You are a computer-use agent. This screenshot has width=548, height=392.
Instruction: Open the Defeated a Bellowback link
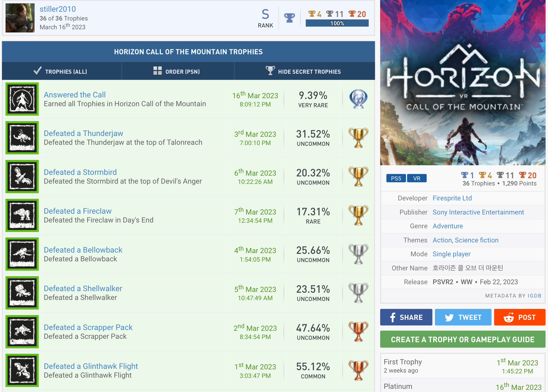83,250
